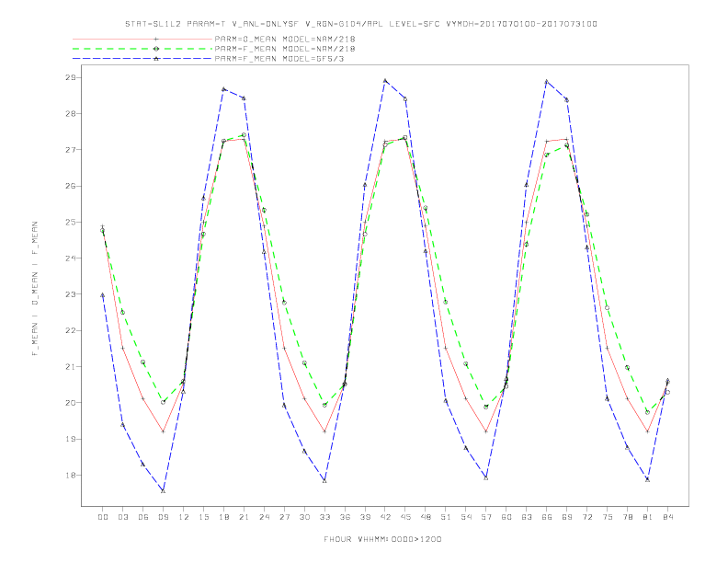Click the y-axis tick value 27
Screen dimensions: 728x563
click(71, 150)
